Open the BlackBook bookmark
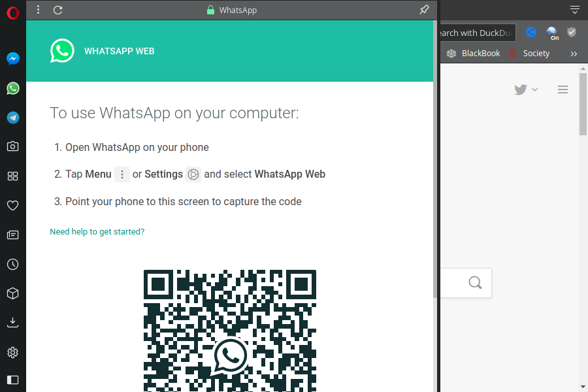Screen dimensions: 588x392 (473, 54)
